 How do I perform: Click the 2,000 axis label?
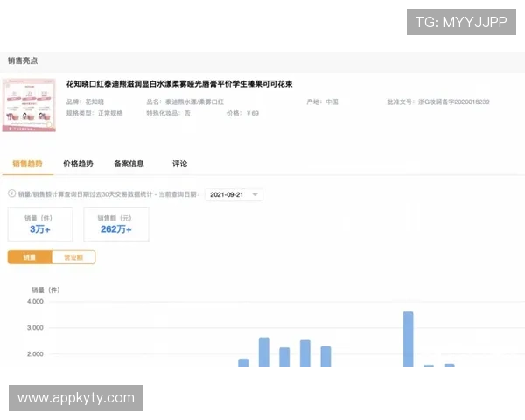(x=35, y=354)
